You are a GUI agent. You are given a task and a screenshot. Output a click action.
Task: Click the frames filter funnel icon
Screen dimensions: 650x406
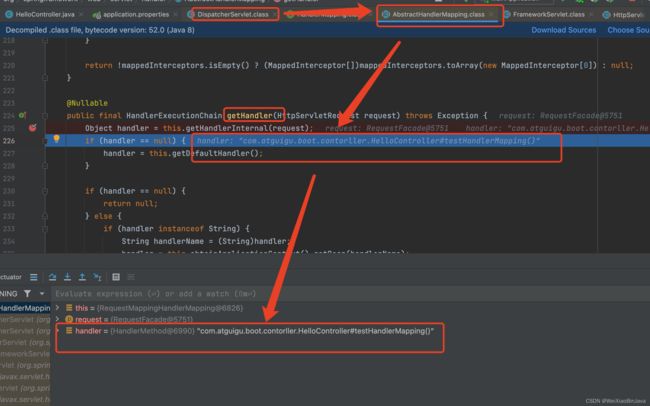pyautogui.click(x=27, y=294)
